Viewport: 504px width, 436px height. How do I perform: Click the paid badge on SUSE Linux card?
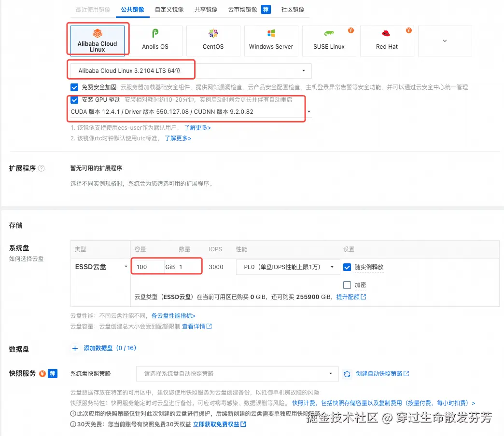point(350,30)
